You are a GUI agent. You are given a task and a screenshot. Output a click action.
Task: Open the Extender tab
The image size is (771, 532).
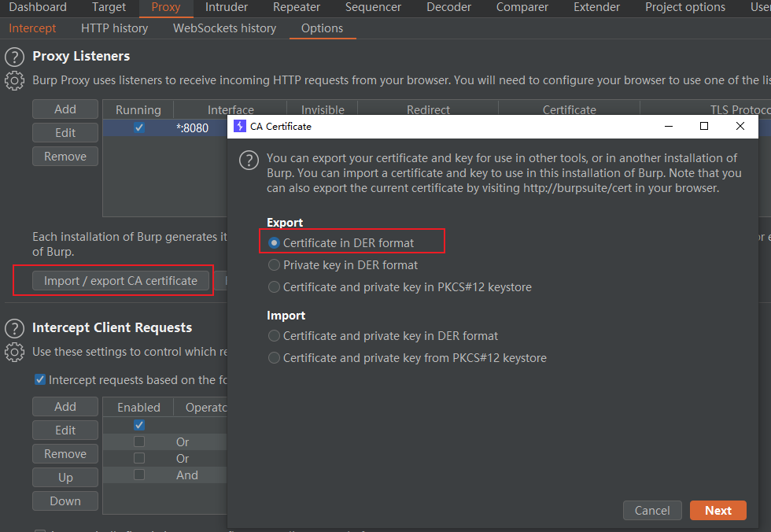[596, 7]
